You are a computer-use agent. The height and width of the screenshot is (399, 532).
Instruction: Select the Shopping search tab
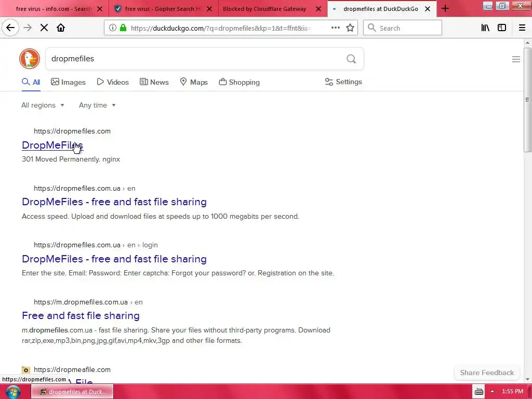[x=239, y=82]
